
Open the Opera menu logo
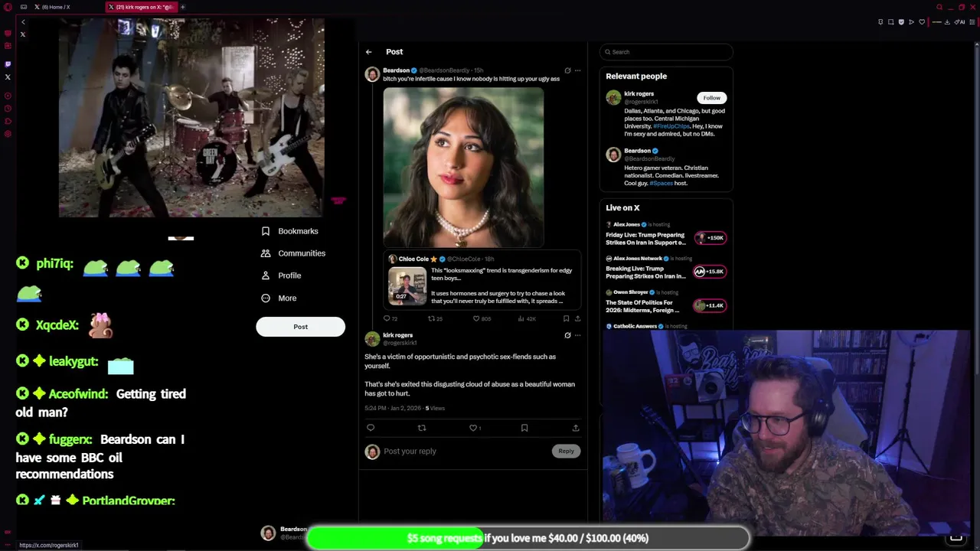point(8,7)
